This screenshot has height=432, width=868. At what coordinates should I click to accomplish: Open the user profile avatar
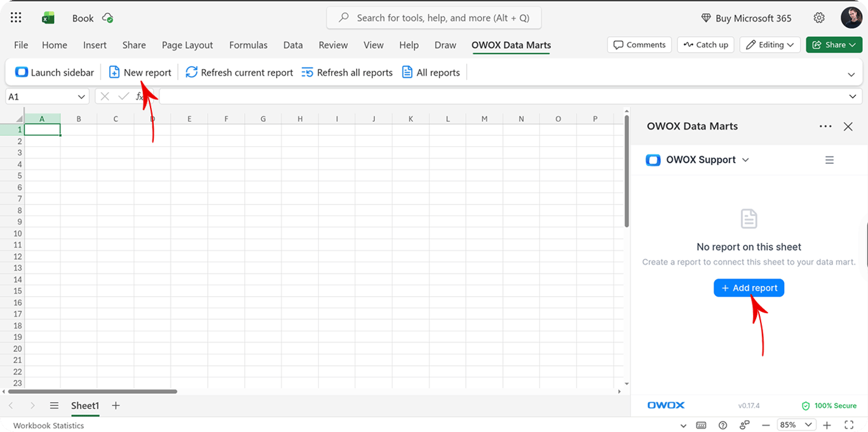[x=851, y=18]
